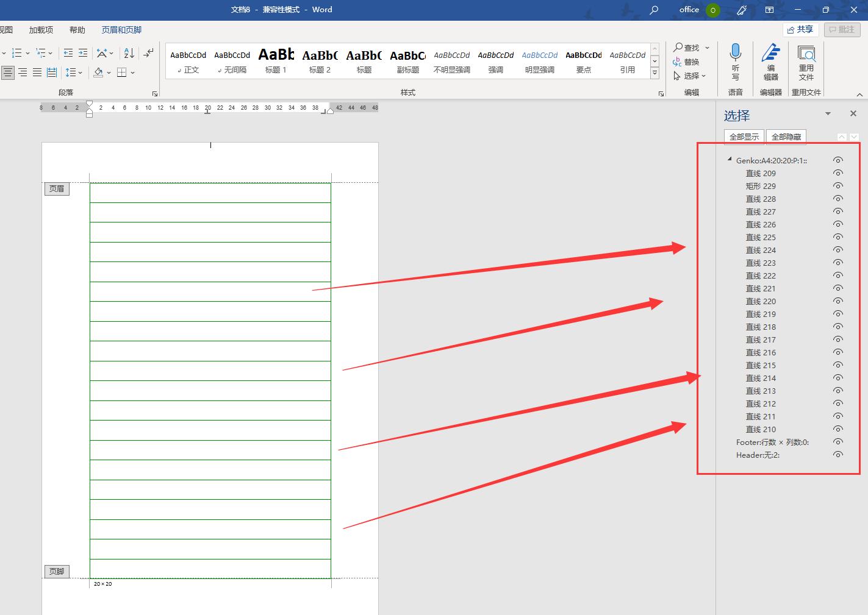868x615 pixels.
Task: Click the decrease indent icon
Action: (x=68, y=53)
